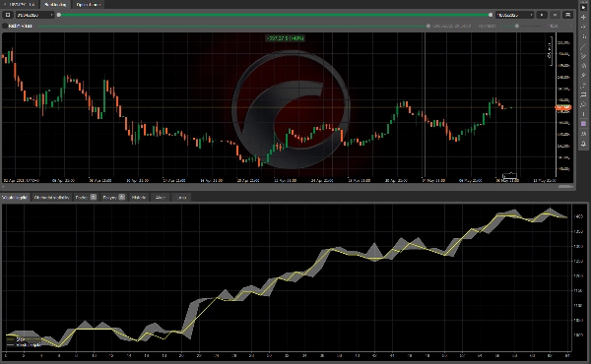Image resolution: width=591 pixels, height=364 pixels.
Task: Toggle the Visual mode switch
Action: pos(5,26)
